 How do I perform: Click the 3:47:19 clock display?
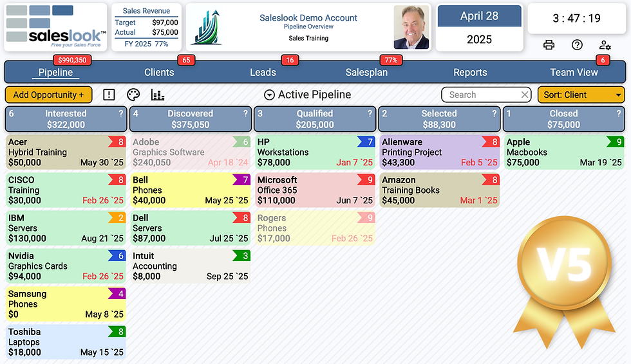point(577,18)
